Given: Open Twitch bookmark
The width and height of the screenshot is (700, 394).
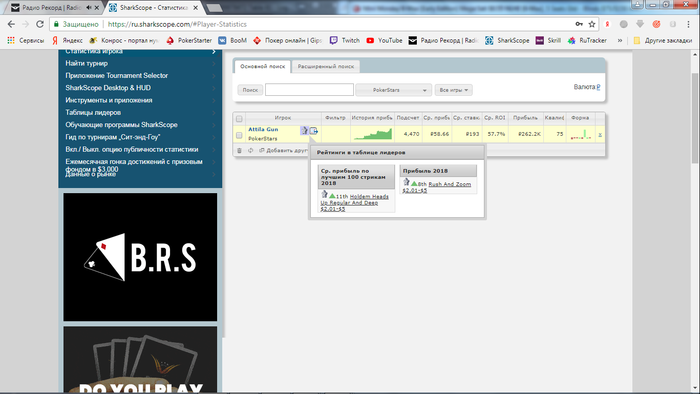Looking at the screenshot, I should [345, 41].
